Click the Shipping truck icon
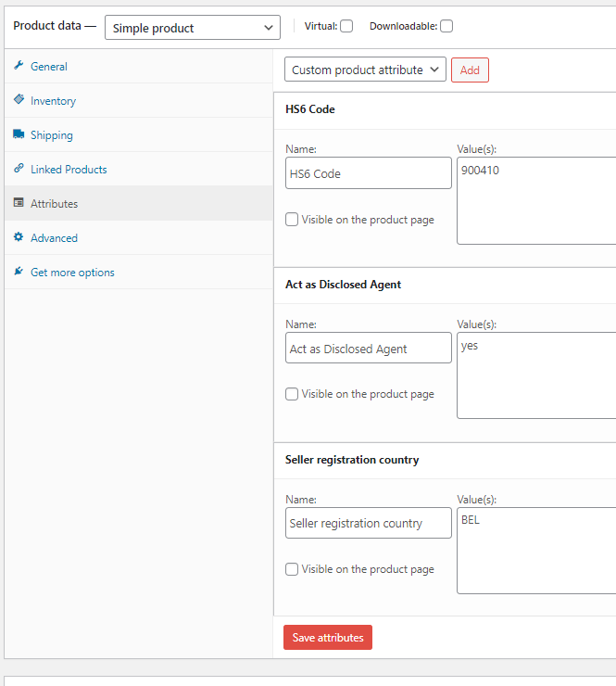The height and width of the screenshot is (686, 616). coord(19,134)
